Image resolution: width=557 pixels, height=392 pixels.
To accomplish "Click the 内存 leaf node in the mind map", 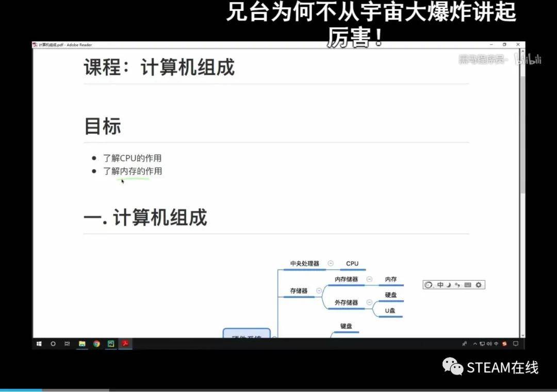I will click(391, 279).
